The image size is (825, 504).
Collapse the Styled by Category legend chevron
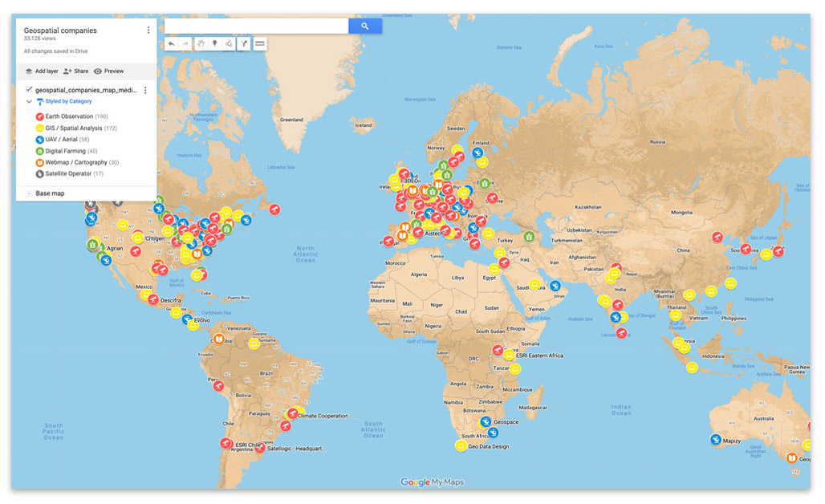tap(29, 102)
